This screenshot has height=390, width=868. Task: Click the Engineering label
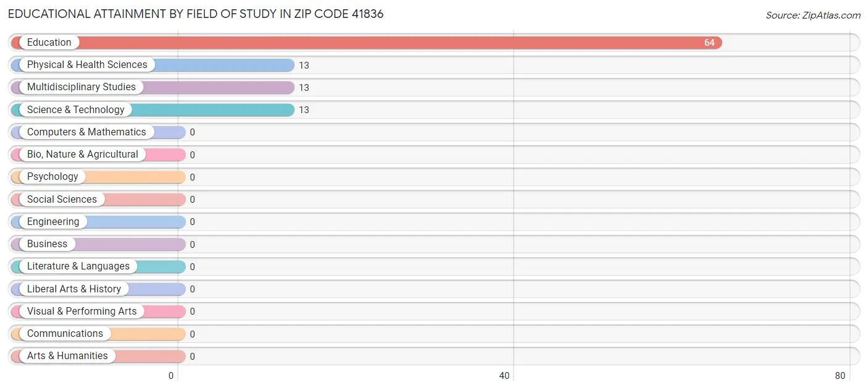point(53,222)
